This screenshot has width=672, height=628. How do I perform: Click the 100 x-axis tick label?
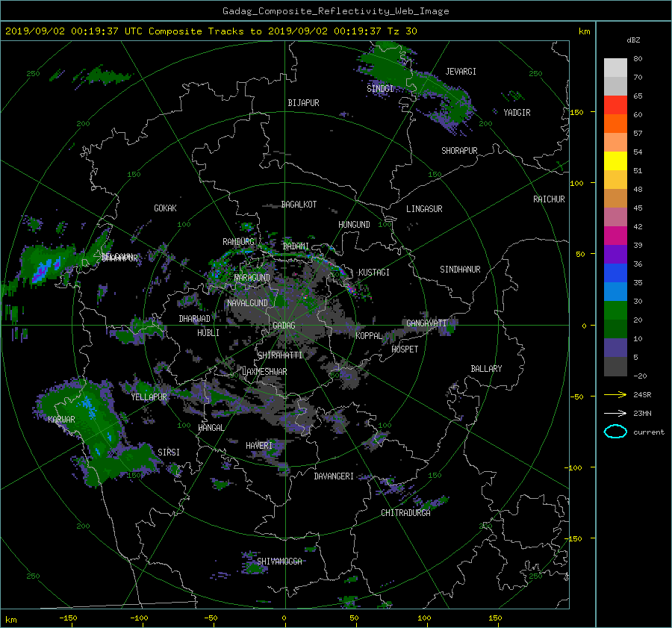[x=424, y=618]
